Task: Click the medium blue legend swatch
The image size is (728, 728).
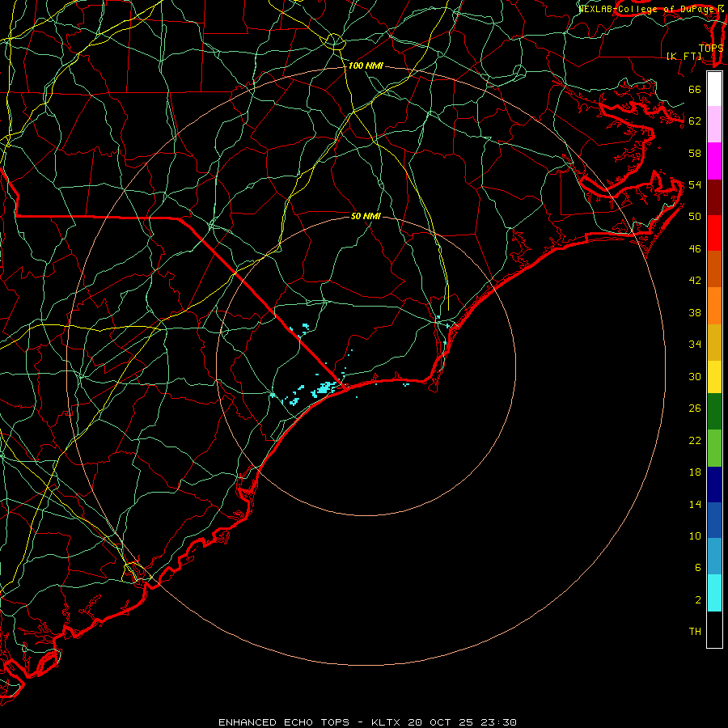Action: coord(714,520)
